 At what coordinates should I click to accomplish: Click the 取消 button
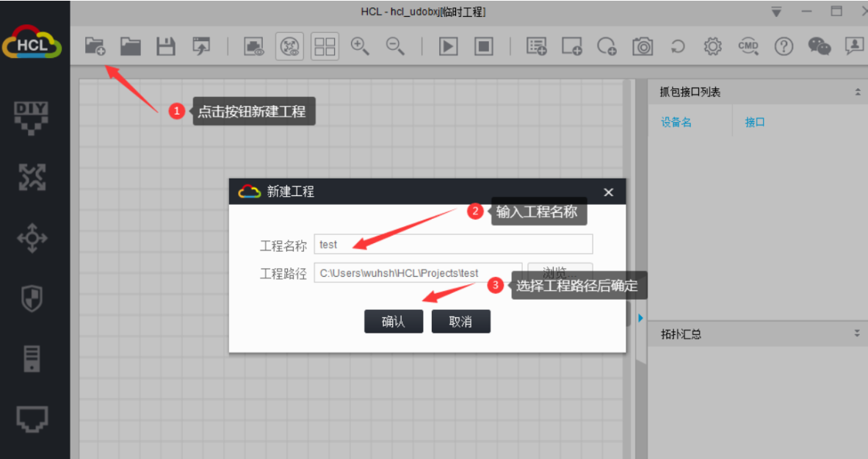coord(460,322)
